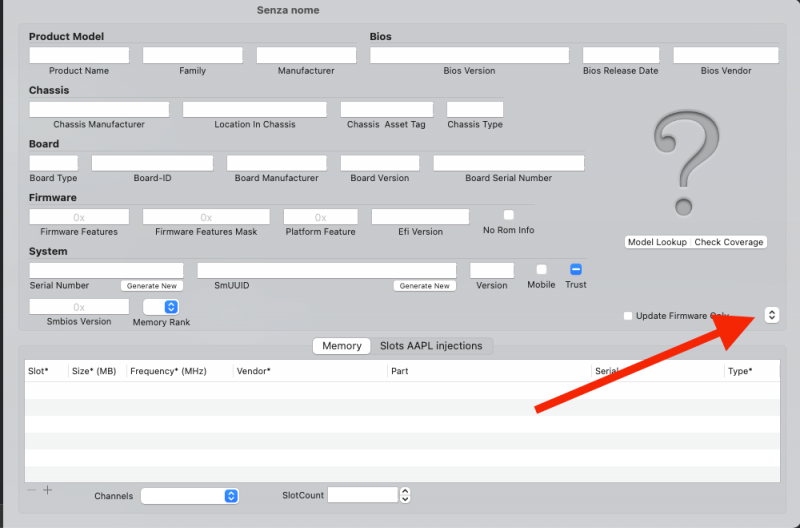Click the Product Name field

tap(79, 55)
